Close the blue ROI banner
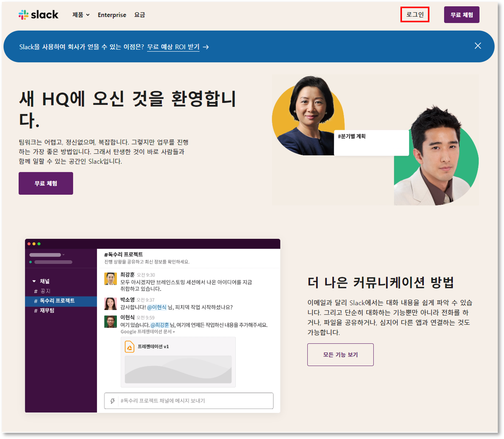The height and width of the screenshot is (439, 504). click(478, 46)
